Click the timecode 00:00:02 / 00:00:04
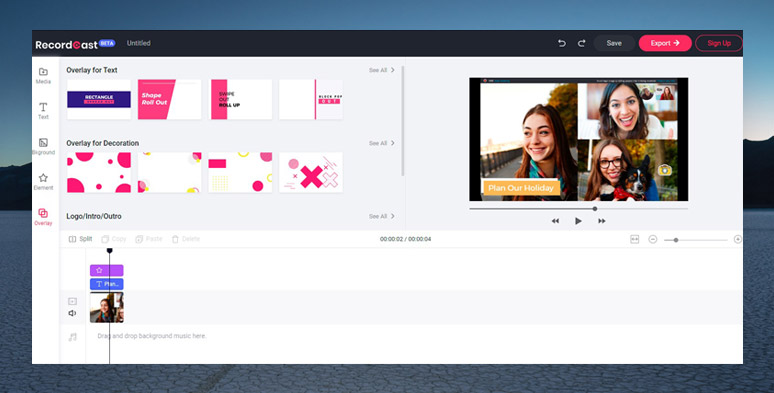Image resolution: width=774 pixels, height=393 pixels. tap(406, 239)
